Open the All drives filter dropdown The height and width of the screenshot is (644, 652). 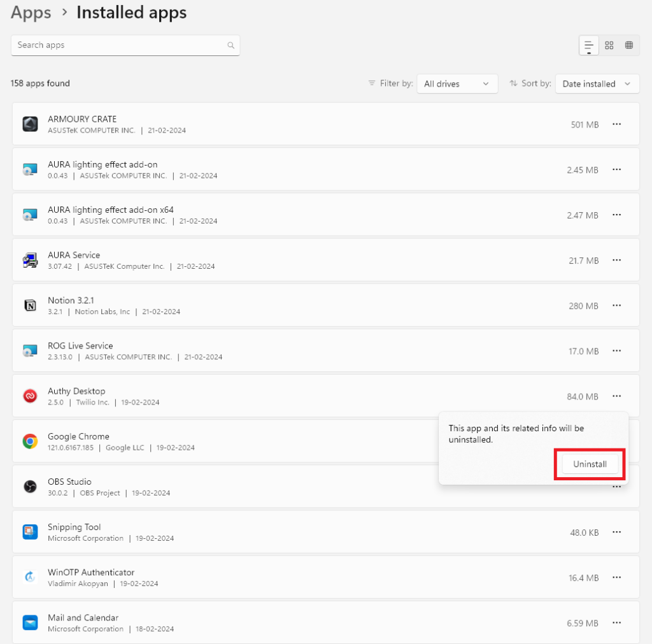[x=457, y=83]
